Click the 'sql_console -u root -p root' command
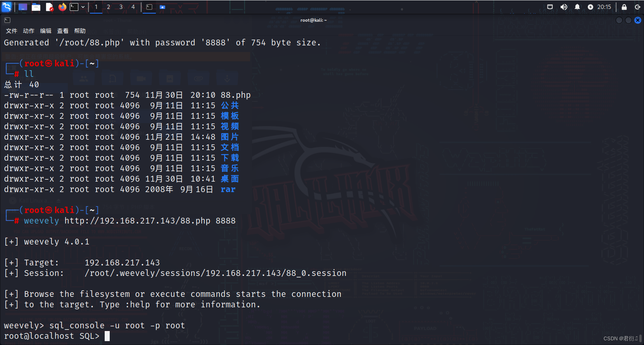Image resolution: width=644 pixels, height=345 pixels. pyautogui.click(x=117, y=326)
